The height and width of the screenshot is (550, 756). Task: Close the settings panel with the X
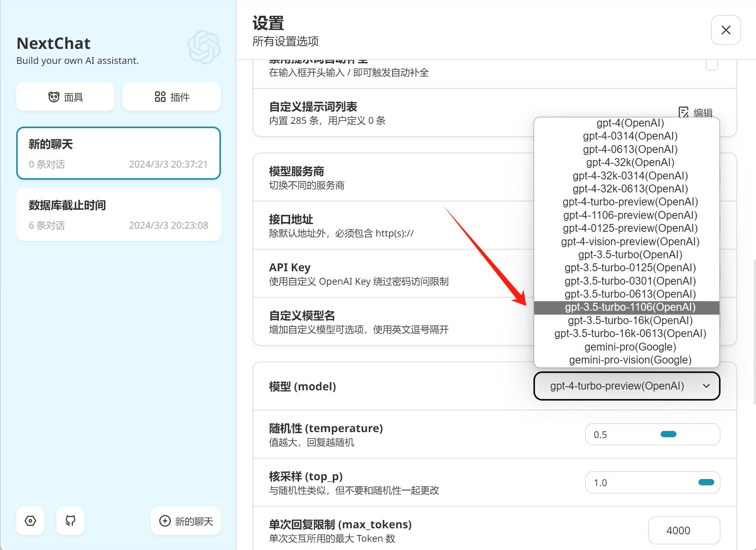[x=725, y=30]
